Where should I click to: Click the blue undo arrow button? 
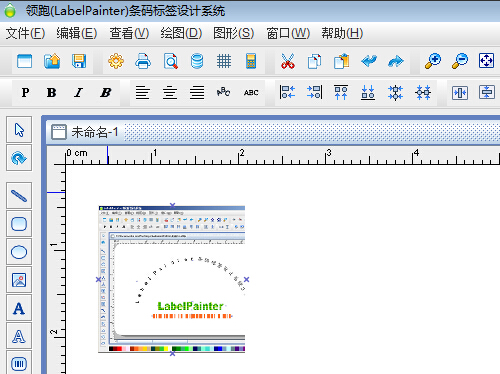[369, 61]
